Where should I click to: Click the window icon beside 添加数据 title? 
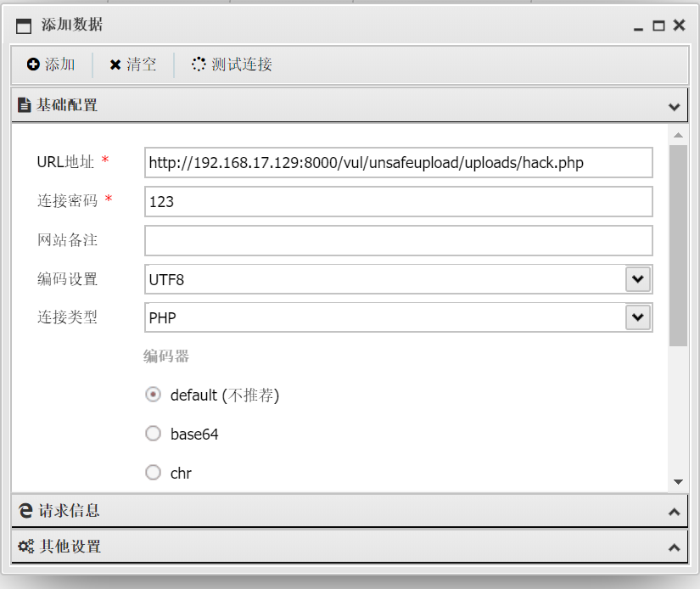(x=24, y=25)
